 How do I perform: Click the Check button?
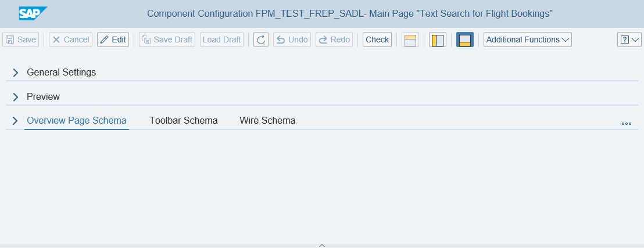377,39
